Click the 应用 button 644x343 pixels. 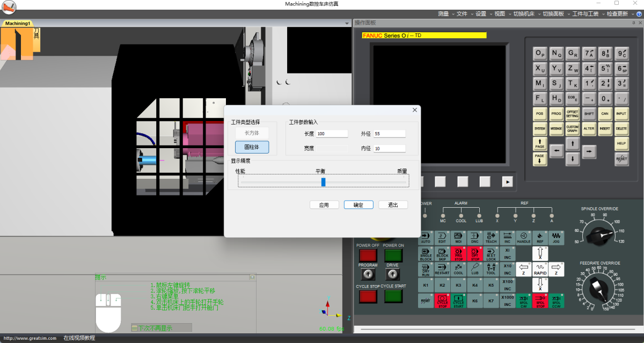coord(324,205)
